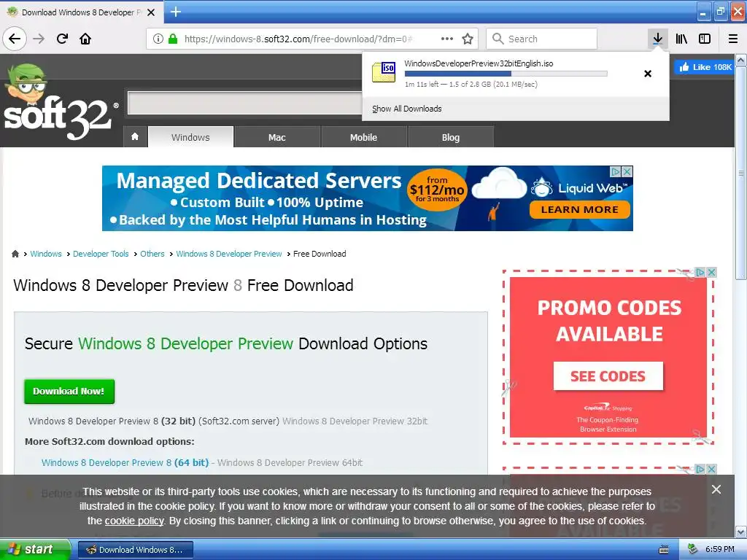Open the Firefox home page
Image resolution: width=747 pixels, height=560 pixels.
(85, 39)
